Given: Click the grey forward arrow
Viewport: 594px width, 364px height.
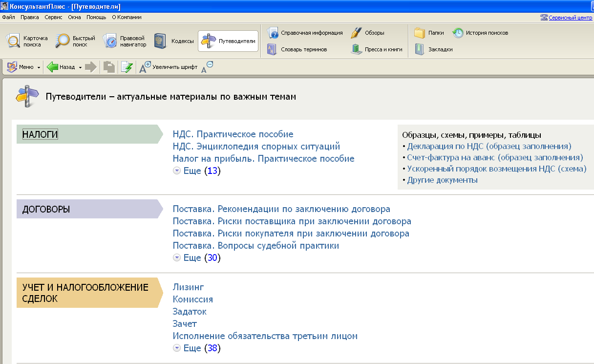Looking at the screenshot, I should [91, 67].
